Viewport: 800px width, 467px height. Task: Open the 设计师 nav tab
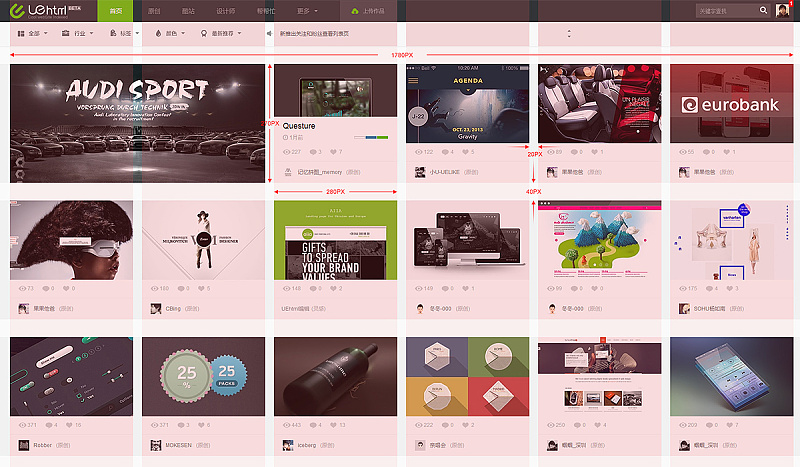tap(226, 11)
